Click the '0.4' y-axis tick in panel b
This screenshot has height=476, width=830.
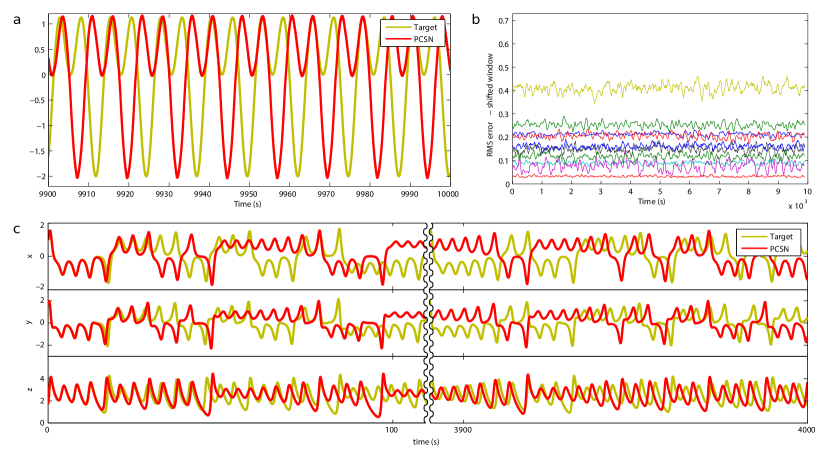(x=503, y=91)
